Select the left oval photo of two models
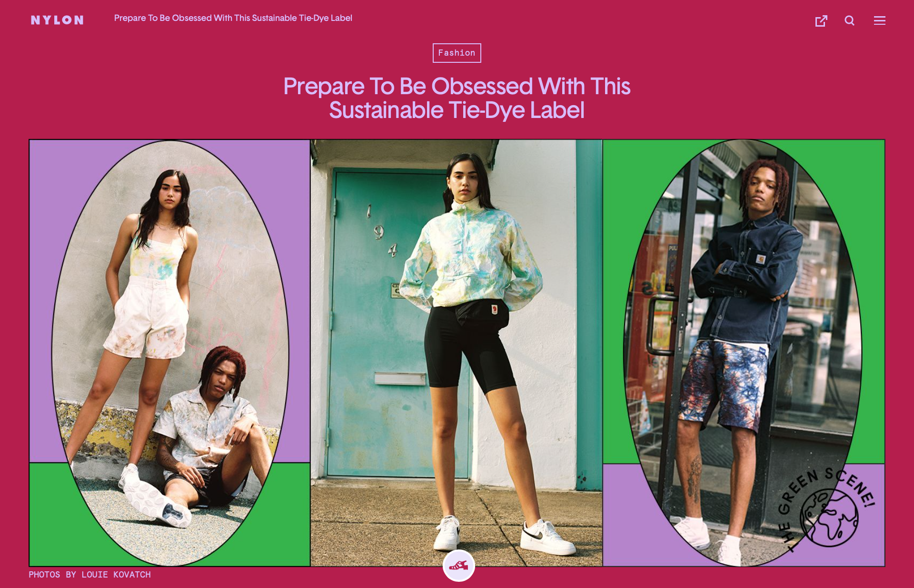Screen dimensions: 914x588 [170, 353]
